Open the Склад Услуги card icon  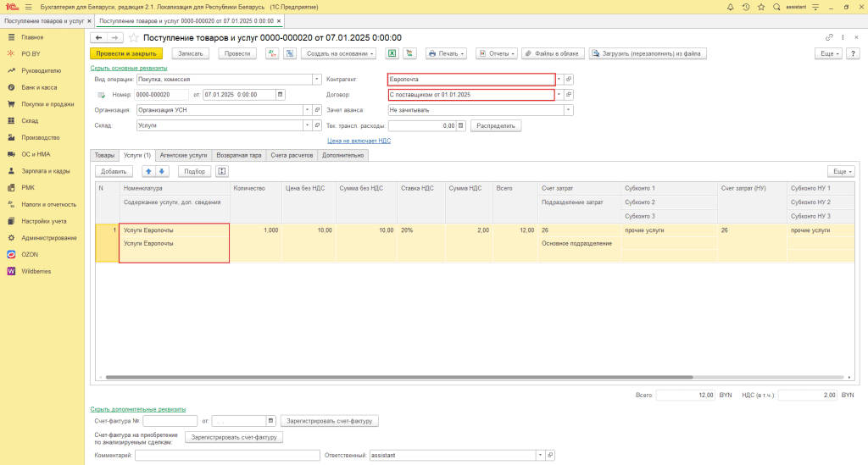pos(317,125)
